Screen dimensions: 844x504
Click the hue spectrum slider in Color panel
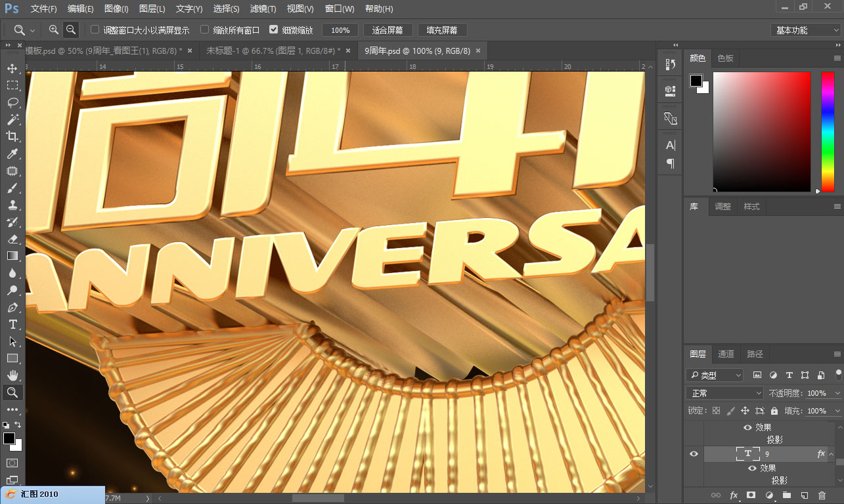pos(828,131)
